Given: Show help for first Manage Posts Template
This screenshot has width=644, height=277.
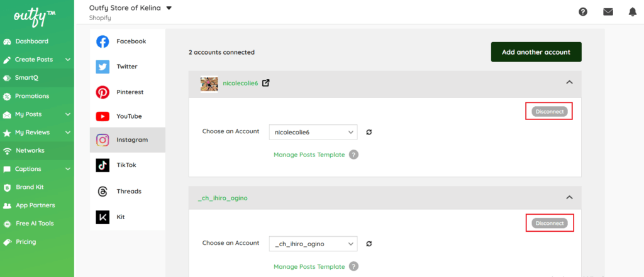Looking at the screenshot, I should coord(354,155).
